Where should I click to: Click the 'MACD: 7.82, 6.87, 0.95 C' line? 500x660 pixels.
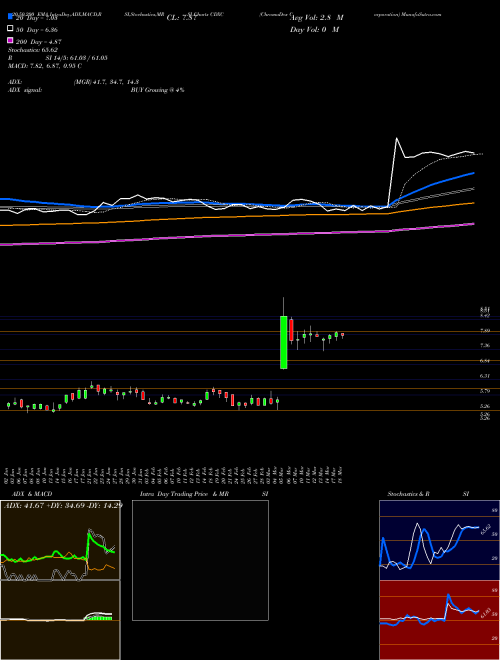point(45,66)
